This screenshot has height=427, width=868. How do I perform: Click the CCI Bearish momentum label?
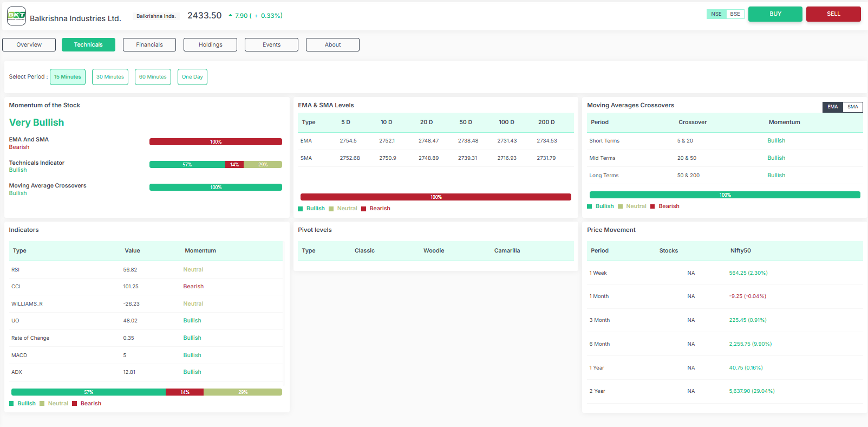pos(193,287)
